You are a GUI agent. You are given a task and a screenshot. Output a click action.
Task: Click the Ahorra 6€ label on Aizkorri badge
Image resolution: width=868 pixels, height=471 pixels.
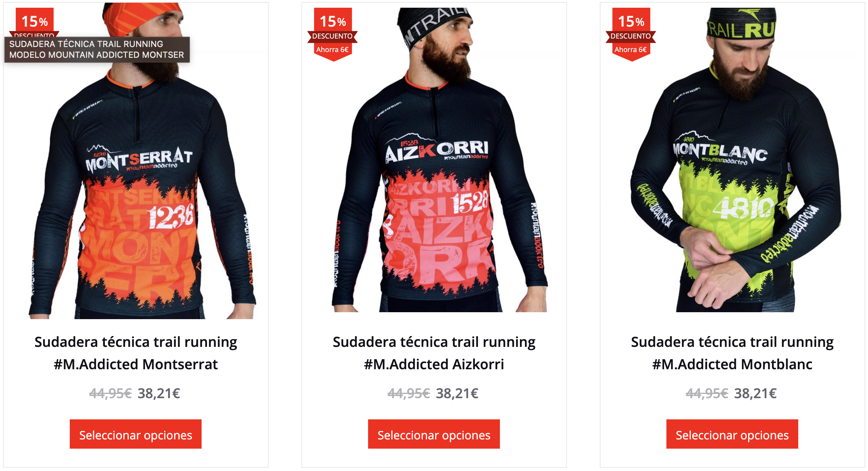(x=332, y=50)
